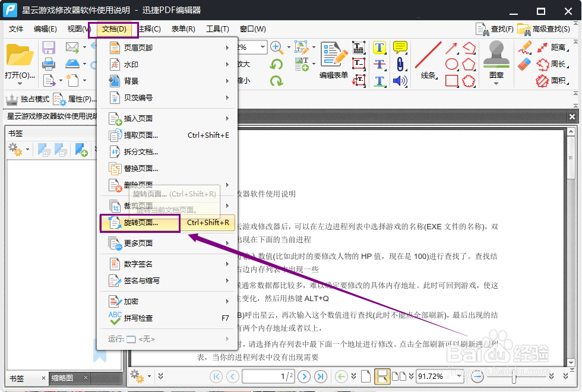This screenshot has height=392, width=582.
Task: Adjust the zoom slider handle
Action: (514, 377)
